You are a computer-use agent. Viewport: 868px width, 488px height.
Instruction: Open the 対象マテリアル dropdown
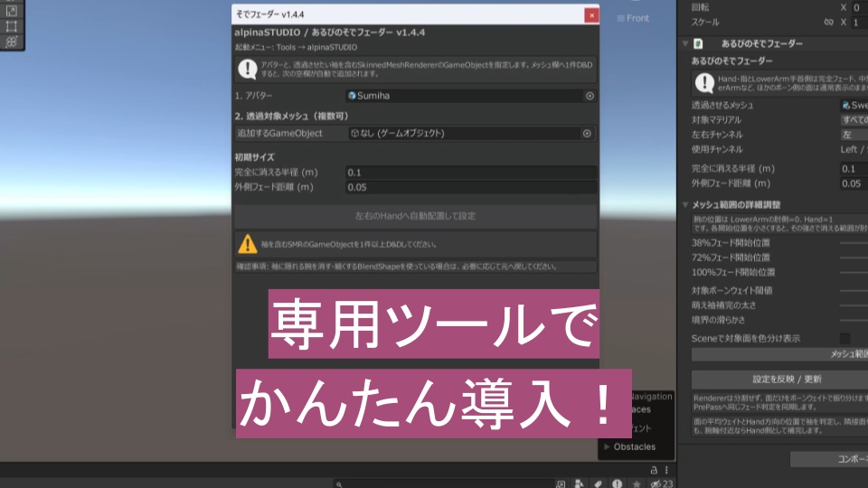[x=854, y=119]
